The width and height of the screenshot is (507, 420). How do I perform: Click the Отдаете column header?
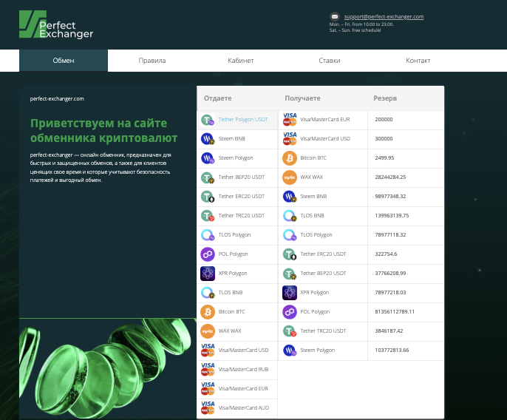point(217,98)
